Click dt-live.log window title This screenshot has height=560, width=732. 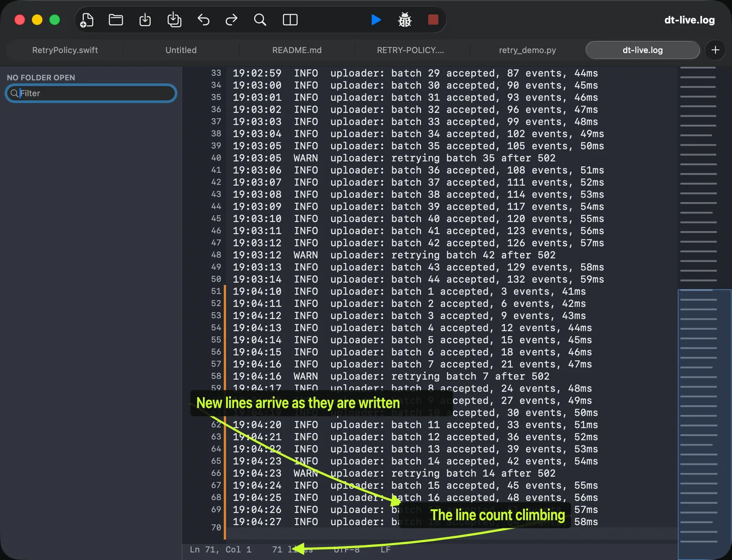tap(689, 20)
